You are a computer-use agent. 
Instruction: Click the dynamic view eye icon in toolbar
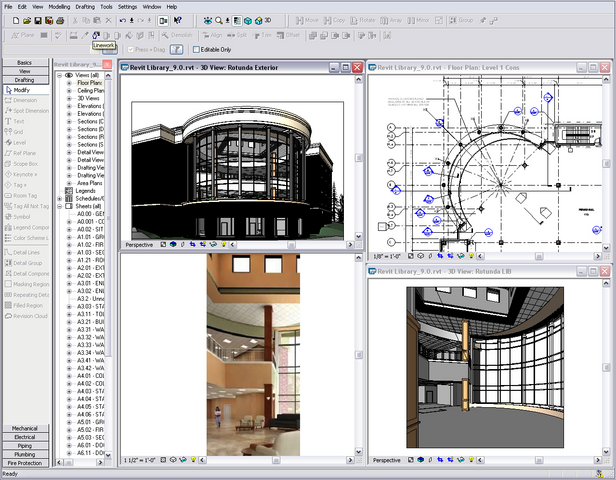[x=207, y=20]
